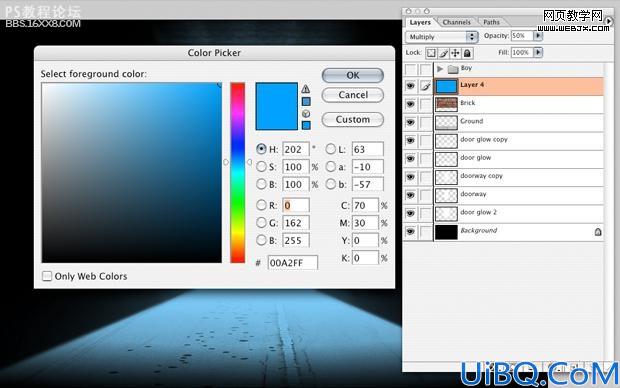Confirm color with OK button

[353, 75]
